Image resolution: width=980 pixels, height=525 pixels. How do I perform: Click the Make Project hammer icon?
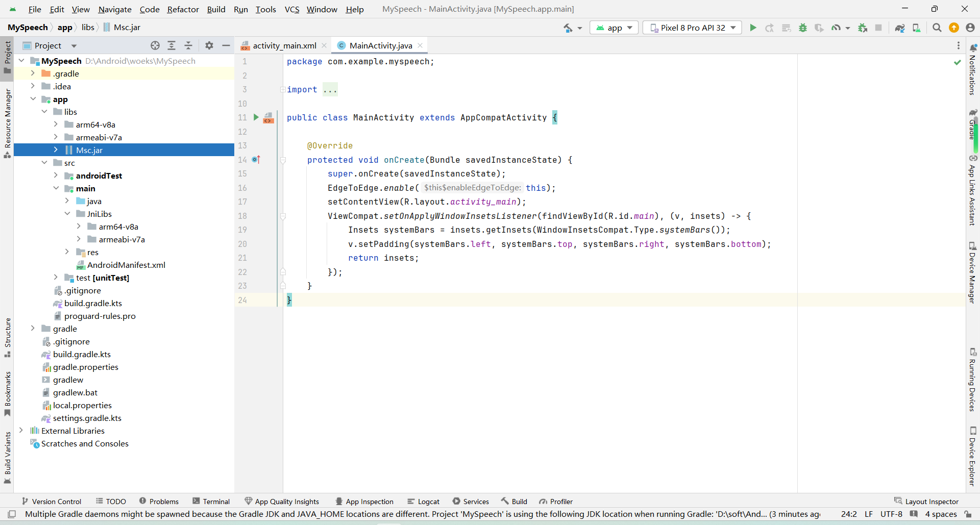click(x=568, y=28)
